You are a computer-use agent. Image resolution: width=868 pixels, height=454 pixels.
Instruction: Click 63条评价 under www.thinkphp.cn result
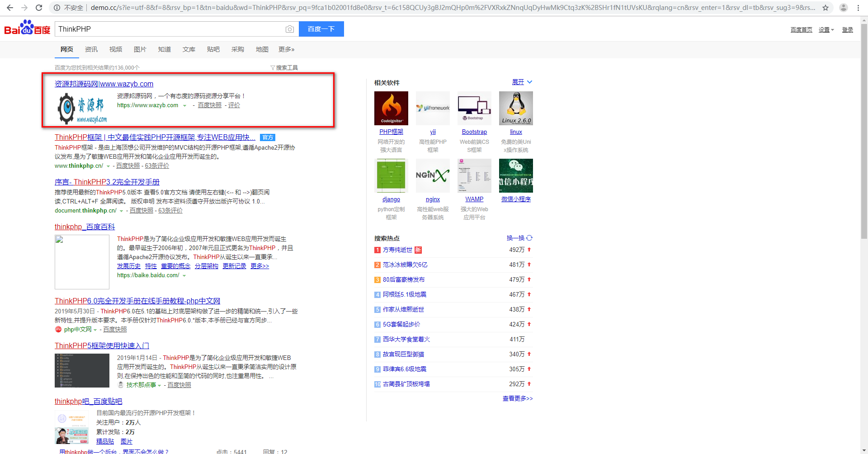click(157, 166)
